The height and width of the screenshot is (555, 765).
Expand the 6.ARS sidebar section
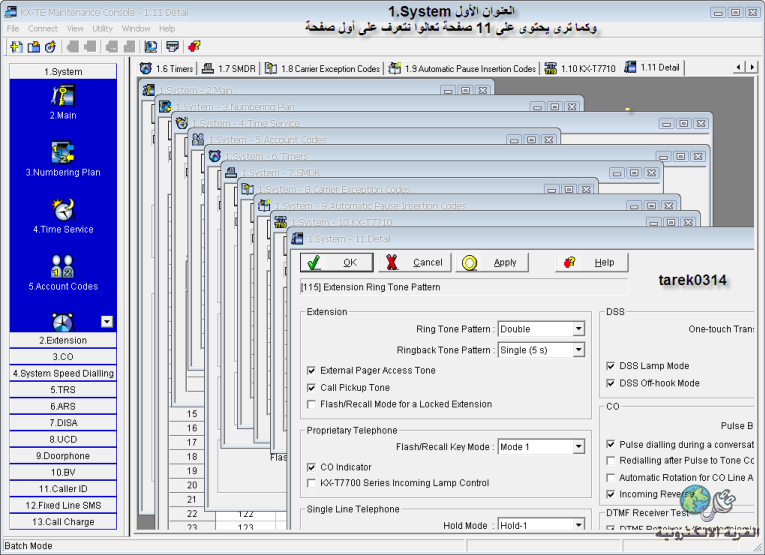click(63, 406)
